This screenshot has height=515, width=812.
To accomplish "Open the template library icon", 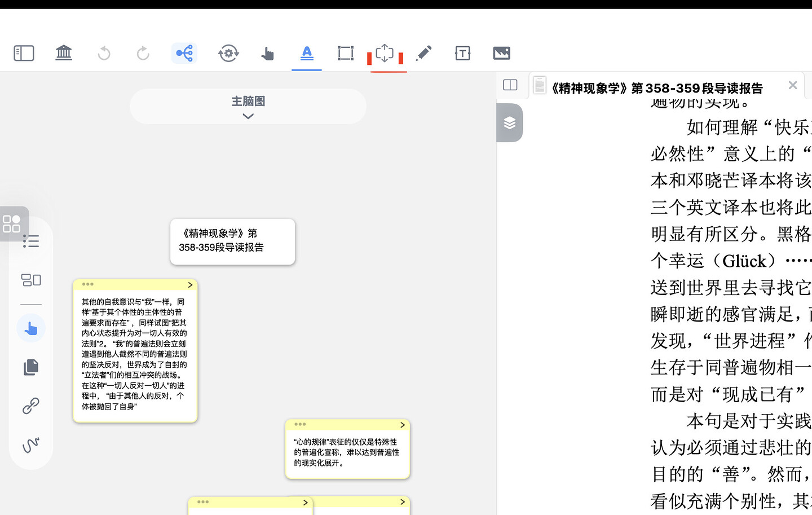I will click(x=63, y=53).
